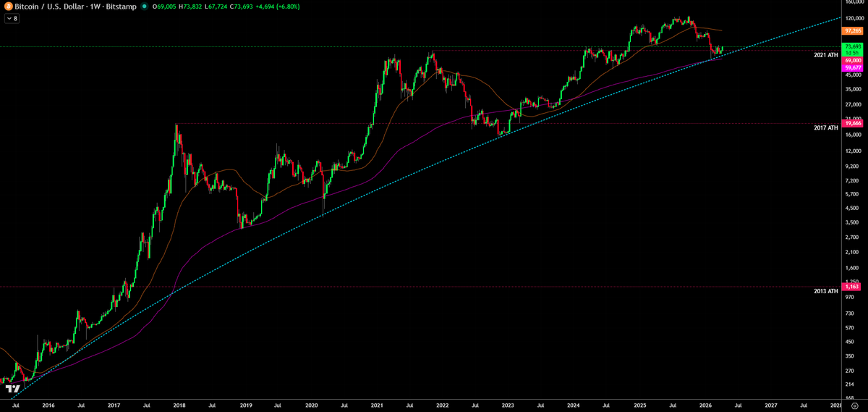
Task: Click the 9,200 price scale value
Action: [x=853, y=166]
